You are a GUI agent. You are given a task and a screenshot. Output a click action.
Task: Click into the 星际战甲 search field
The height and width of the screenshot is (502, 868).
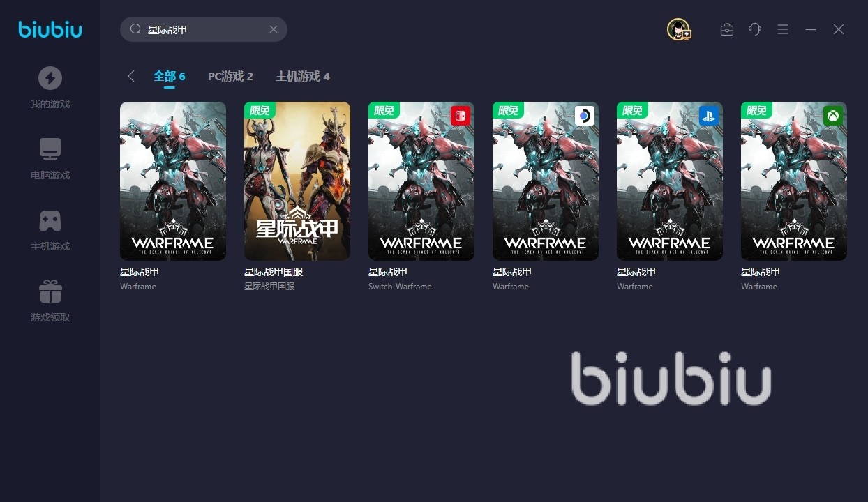coord(204,29)
